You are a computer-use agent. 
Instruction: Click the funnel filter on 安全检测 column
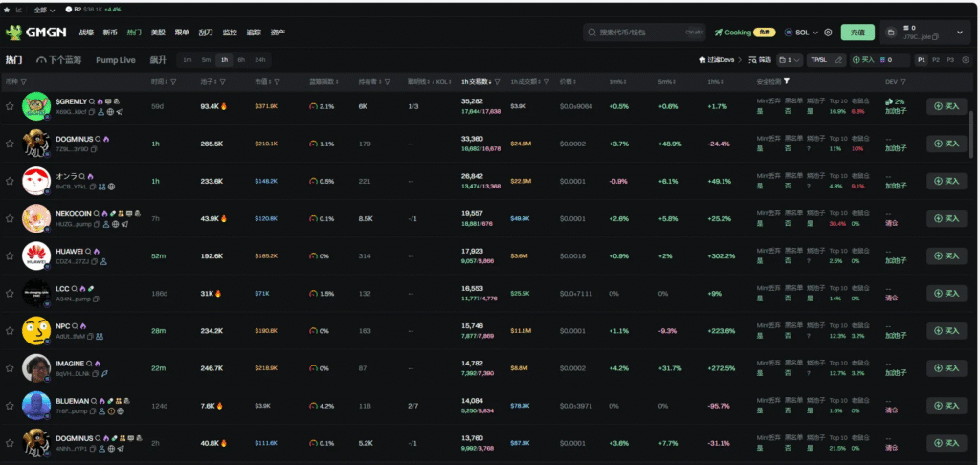(787, 82)
